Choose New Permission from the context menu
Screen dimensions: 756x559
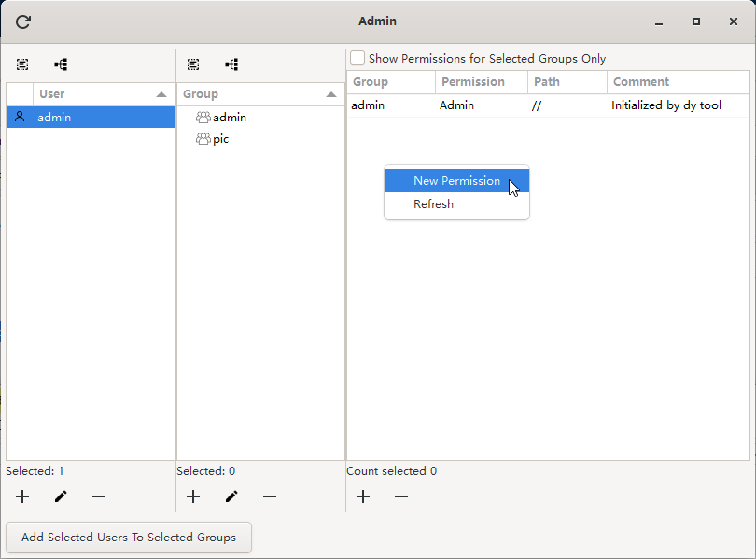point(456,180)
